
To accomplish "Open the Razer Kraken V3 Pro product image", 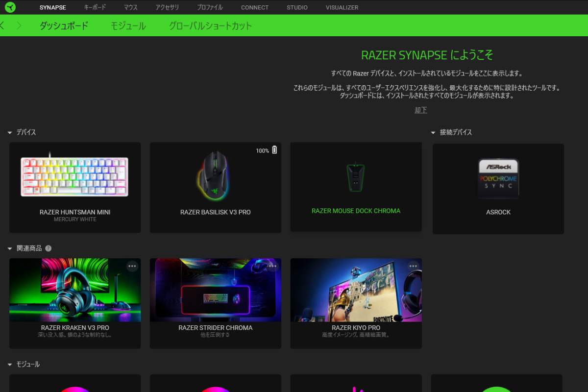I will tap(75, 290).
